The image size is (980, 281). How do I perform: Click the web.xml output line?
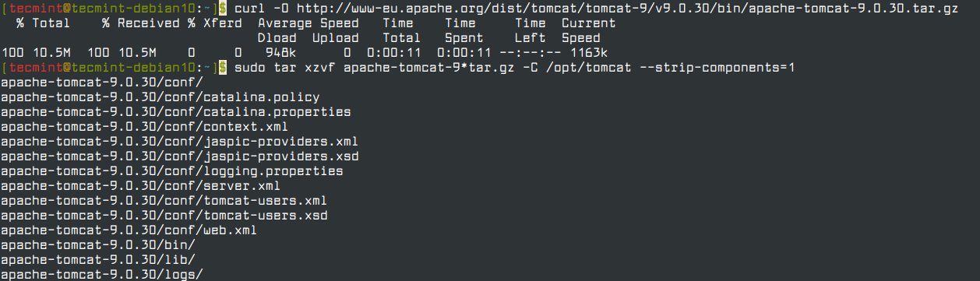click(x=129, y=230)
